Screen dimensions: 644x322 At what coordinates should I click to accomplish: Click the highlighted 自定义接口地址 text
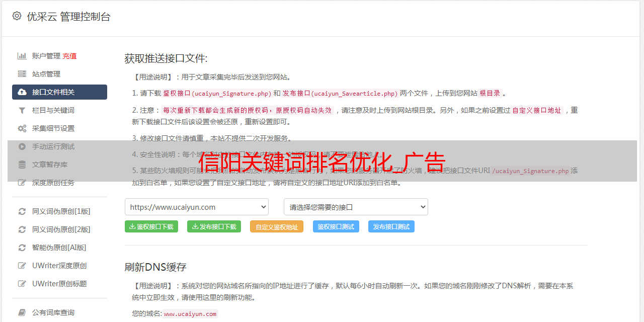pyautogui.click(x=536, y=110)
